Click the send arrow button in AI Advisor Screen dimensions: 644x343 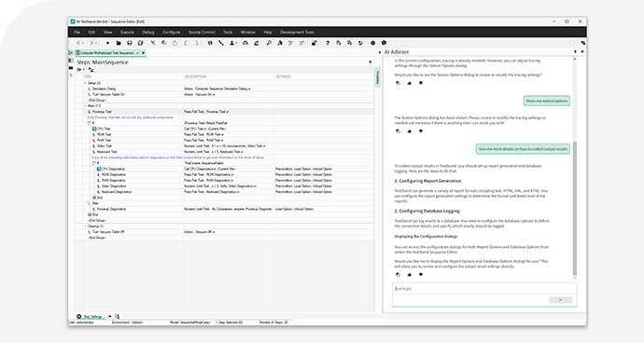(x=561, y=300)
